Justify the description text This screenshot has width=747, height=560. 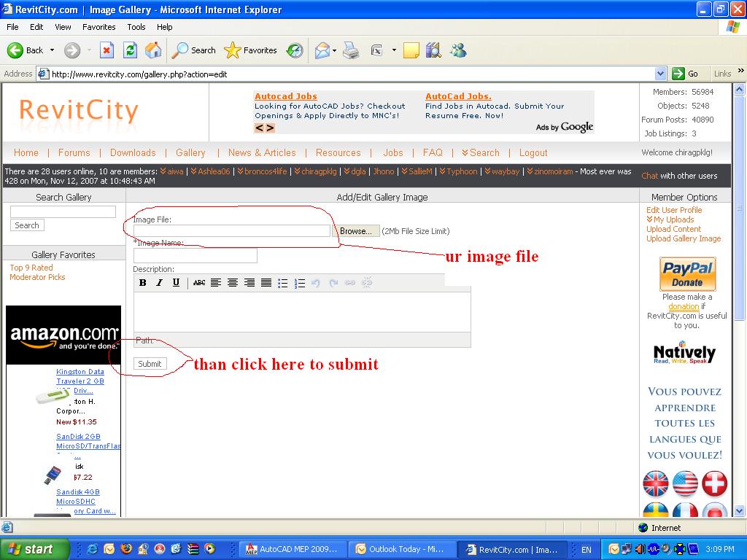[x=266, y=283]
